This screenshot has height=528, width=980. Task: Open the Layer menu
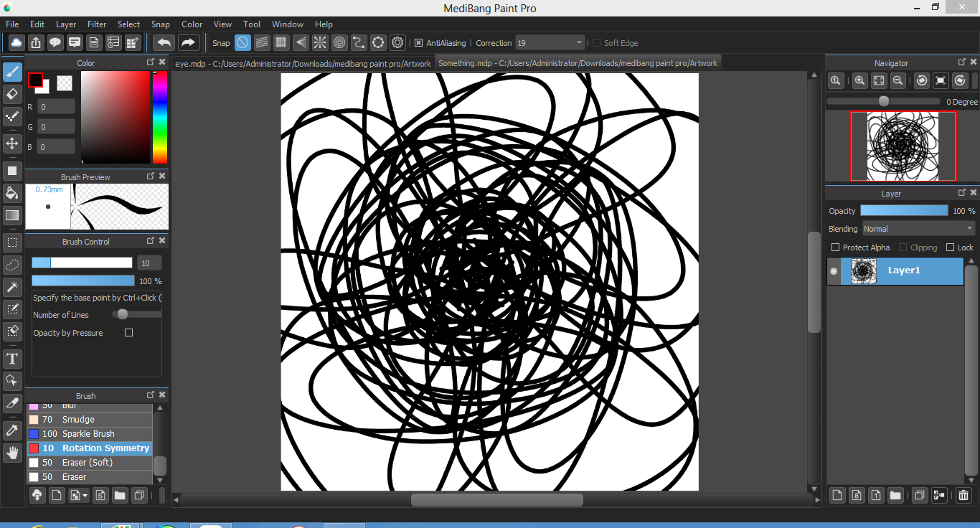click(66, 24)
